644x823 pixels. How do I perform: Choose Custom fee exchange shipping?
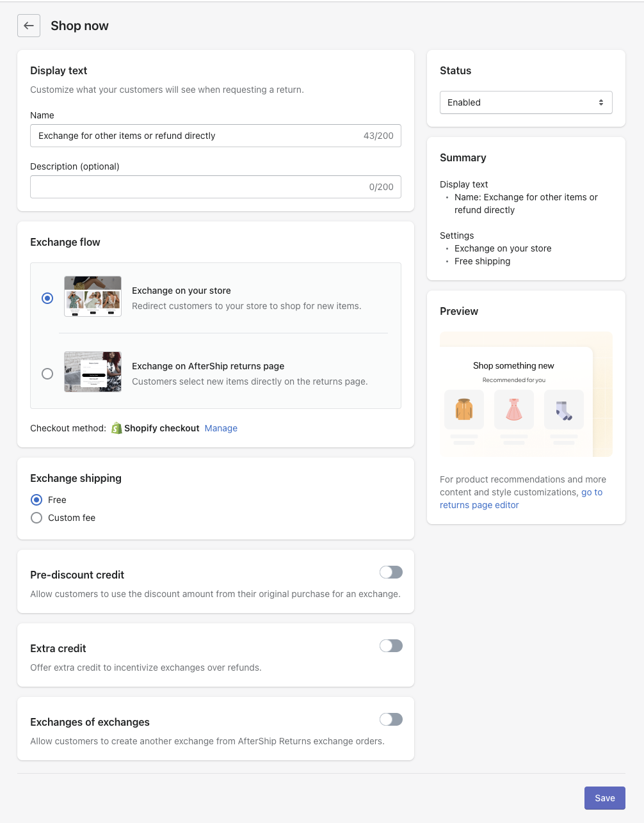tap(36, 518)
